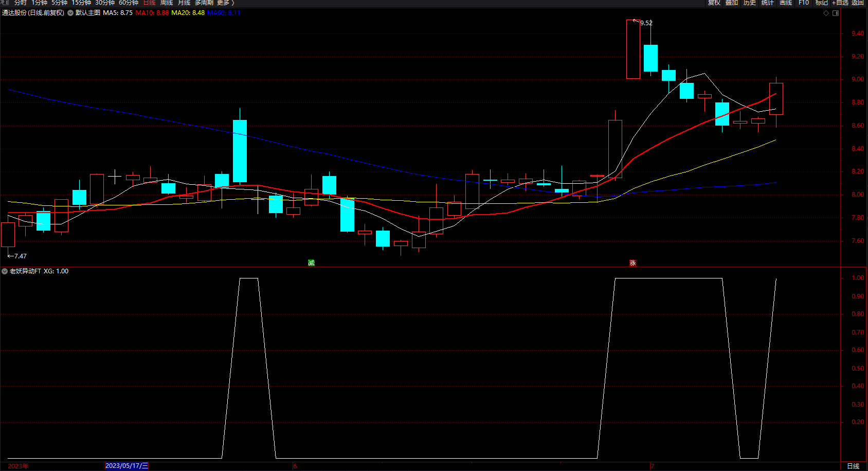The height and width of the screenshot is (471, 868).
Task: Click the MA5: 8.75 indicator label
Action: [118, 13]
